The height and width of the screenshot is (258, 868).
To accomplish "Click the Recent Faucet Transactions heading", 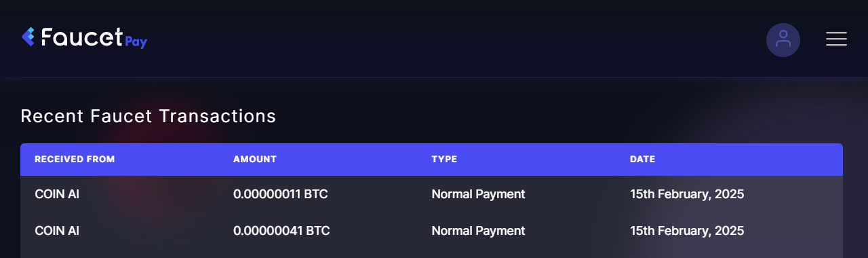I will pos(149,116).
